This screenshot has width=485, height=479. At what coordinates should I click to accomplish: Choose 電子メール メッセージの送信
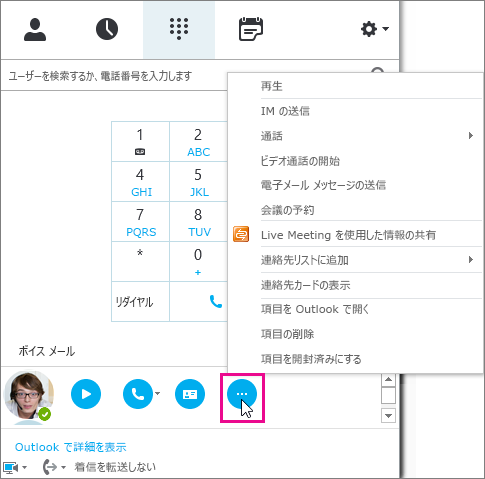coord(356,185)
